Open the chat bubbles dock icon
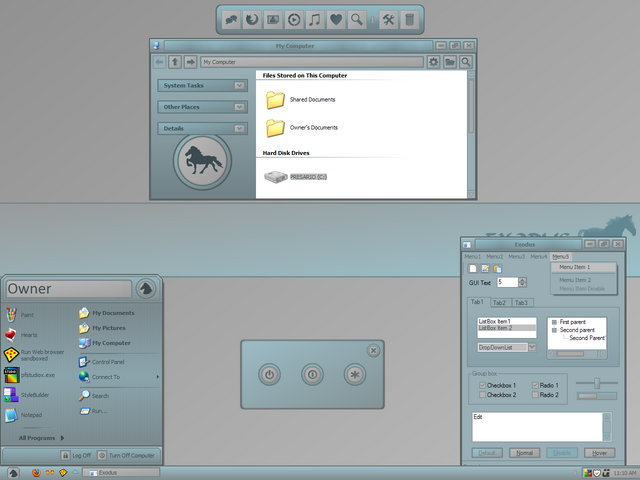The width and height of the screenshot is (640, 480). (231, 20)
